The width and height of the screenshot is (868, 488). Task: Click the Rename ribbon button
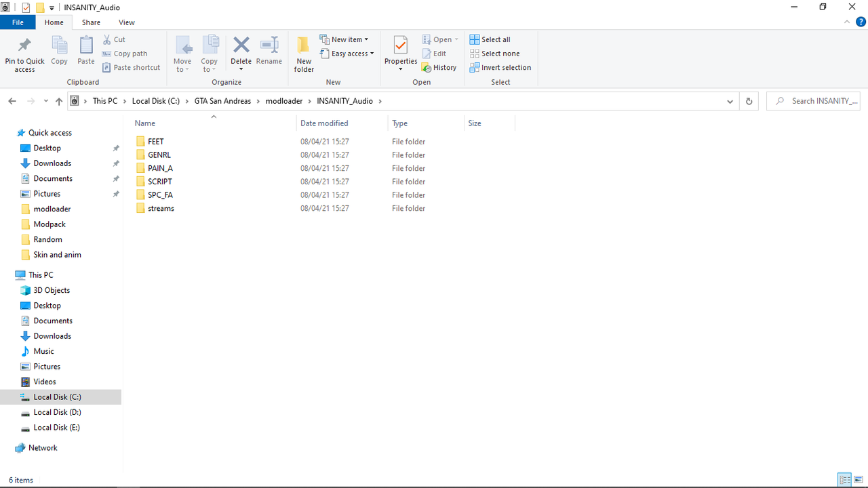[x=269, y=51]
